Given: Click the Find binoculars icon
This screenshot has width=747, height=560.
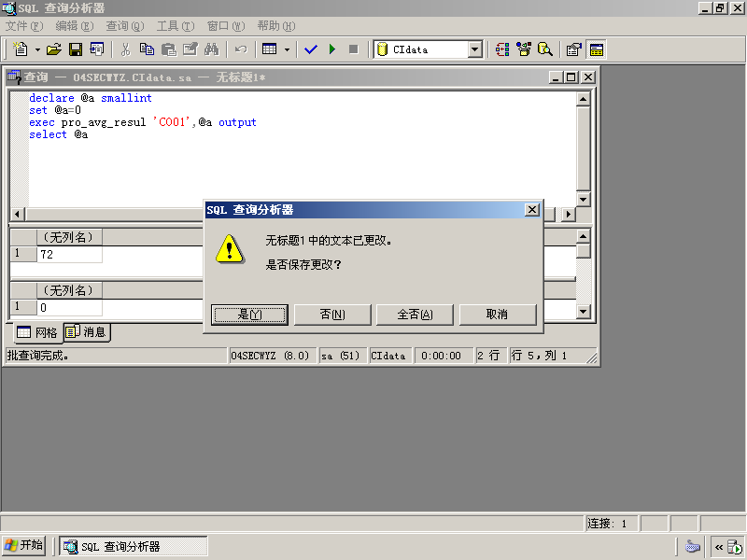Looking at the screenshot, I should point(212,49).
